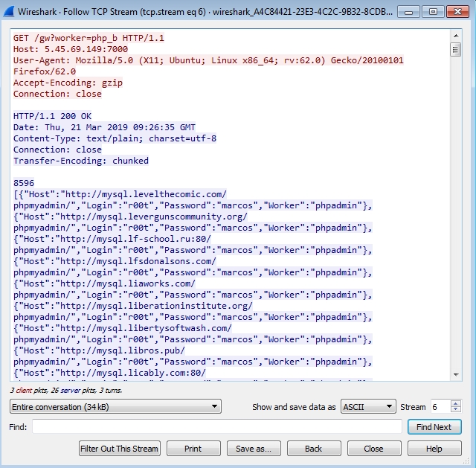
Task: Click Filter Out This Stream
Action: (x=119, y=449)
